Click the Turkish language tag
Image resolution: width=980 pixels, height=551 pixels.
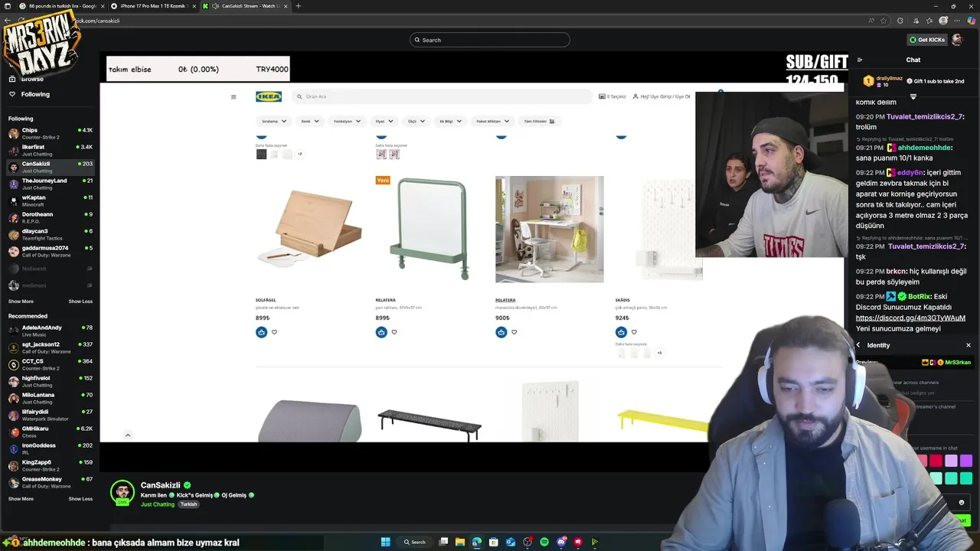point(188,504)
